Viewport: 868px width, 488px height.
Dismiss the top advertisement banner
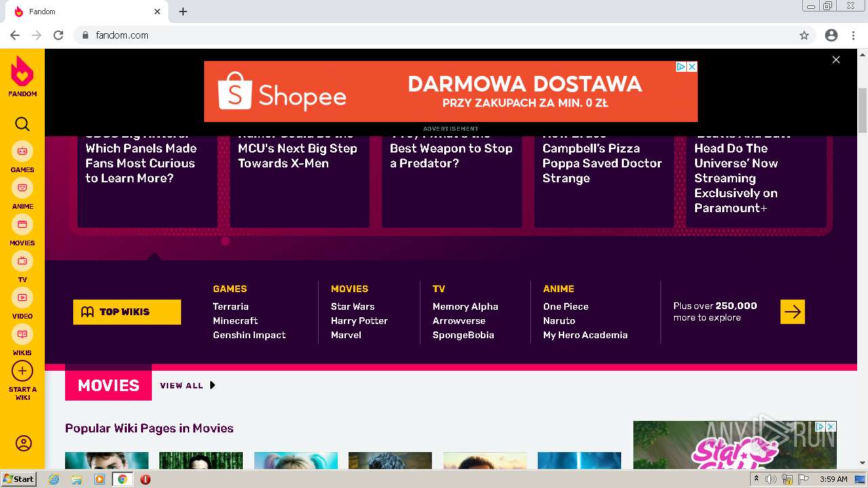[836, 60]
